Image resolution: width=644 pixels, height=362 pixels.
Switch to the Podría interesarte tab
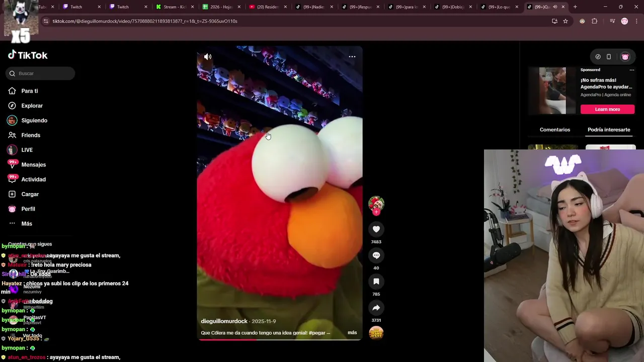pyautogui.click(x=609, y=130)
